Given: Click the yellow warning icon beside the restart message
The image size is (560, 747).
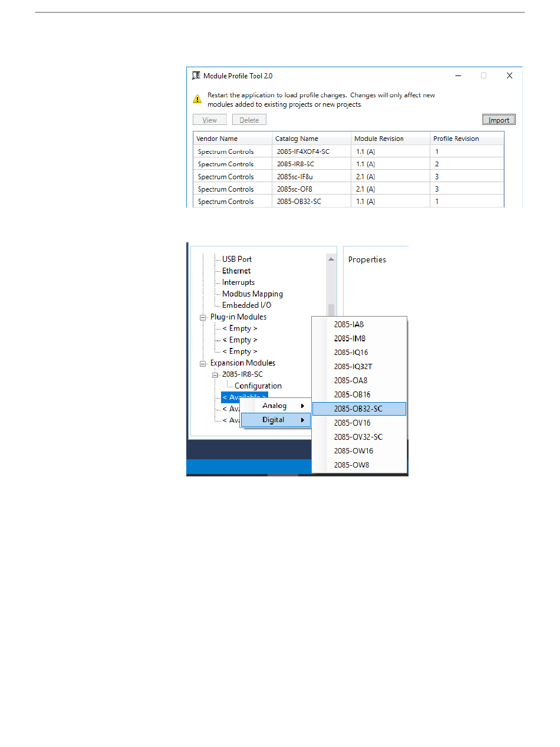Looking at the screenshot, I should point(197,99).
